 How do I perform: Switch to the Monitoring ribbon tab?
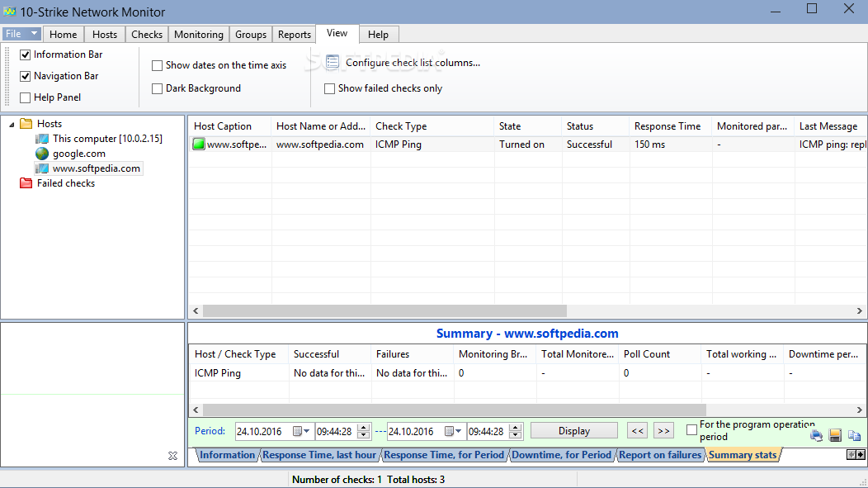(x=198, y=35)
